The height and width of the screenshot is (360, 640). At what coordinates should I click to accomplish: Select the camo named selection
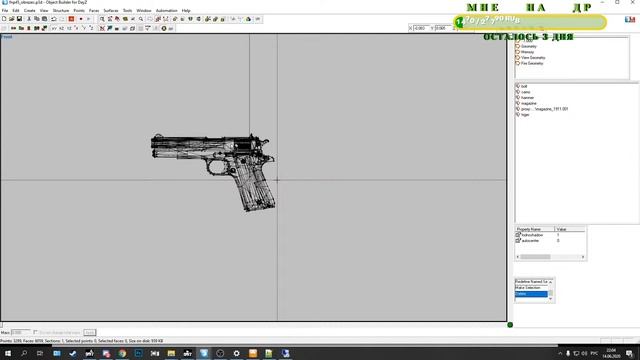525,92
